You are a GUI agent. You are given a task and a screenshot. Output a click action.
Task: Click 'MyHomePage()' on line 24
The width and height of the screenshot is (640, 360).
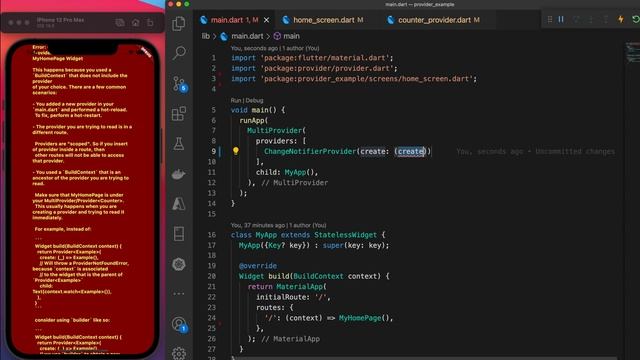click(365, 318)
